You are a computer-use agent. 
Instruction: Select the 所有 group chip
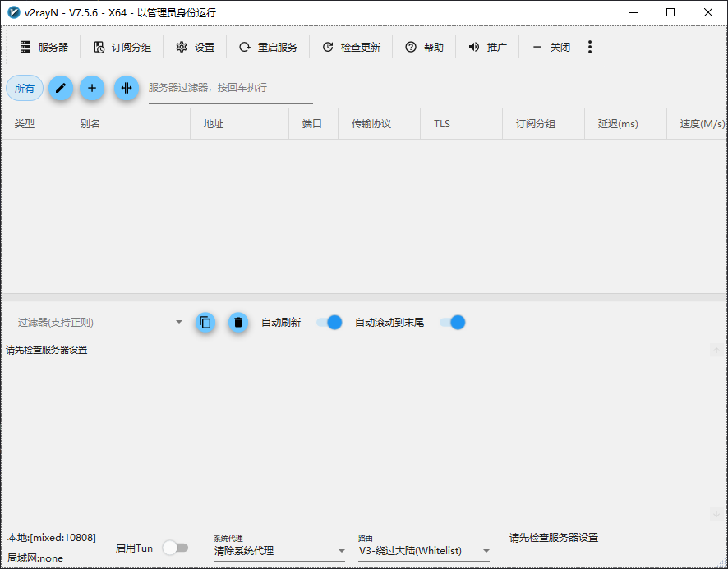coord(25,88)
